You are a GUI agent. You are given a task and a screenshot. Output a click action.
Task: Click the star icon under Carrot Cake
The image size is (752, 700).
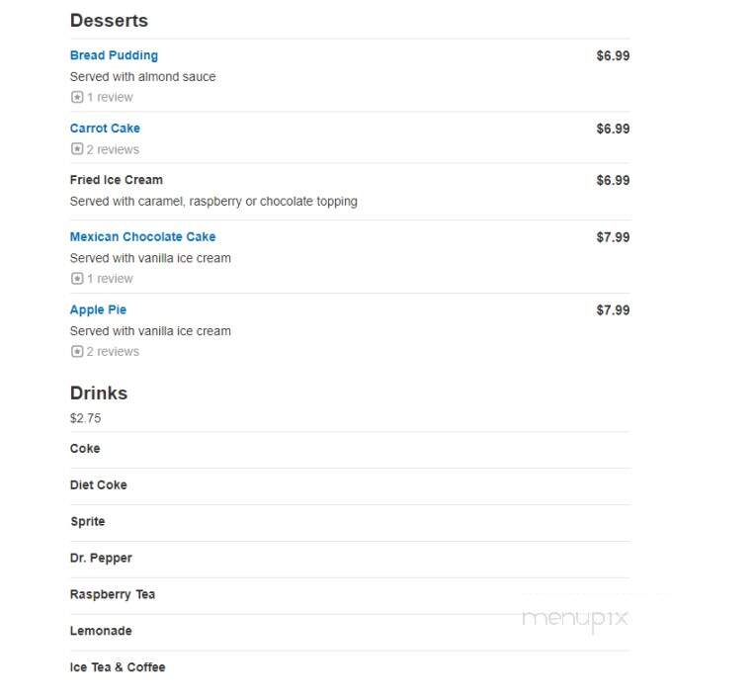pyautogui.click(x=77, y=149)
